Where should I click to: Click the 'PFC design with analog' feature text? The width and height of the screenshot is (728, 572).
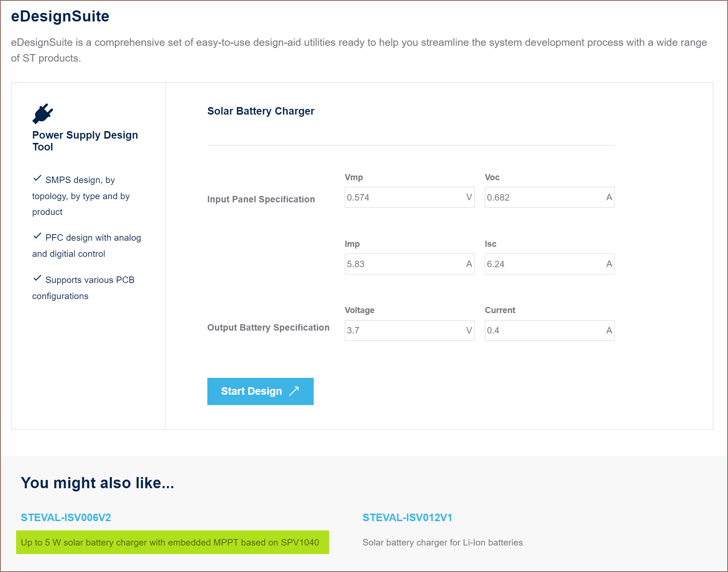click(87, 246)
